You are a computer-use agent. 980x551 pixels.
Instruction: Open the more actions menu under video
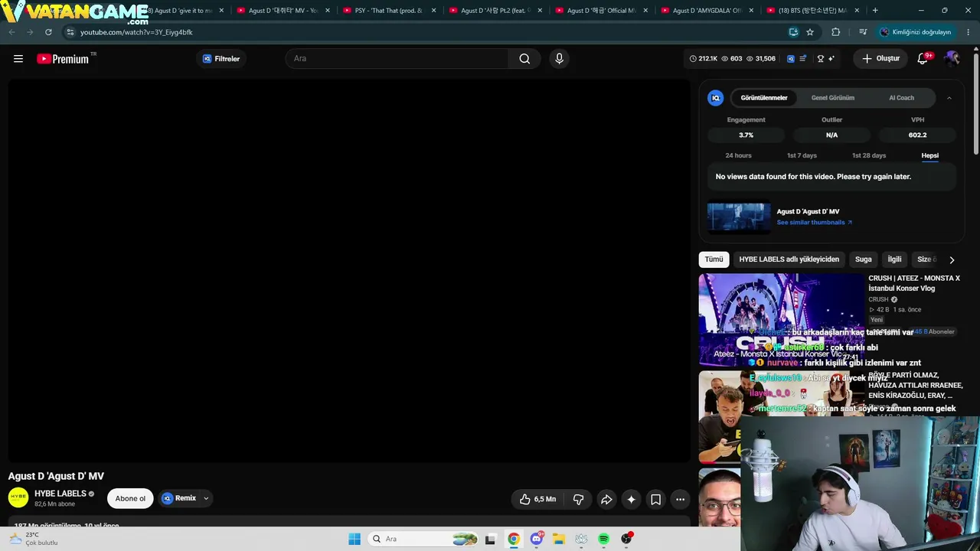pos(680,500)
